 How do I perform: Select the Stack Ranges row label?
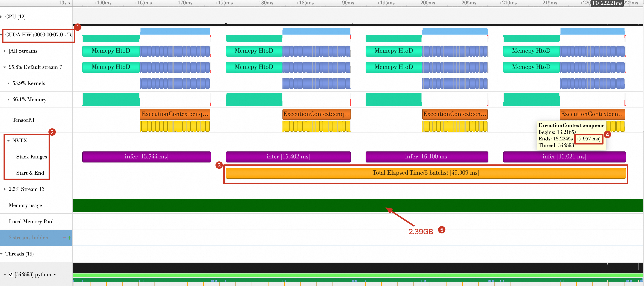tap(31, 157)
